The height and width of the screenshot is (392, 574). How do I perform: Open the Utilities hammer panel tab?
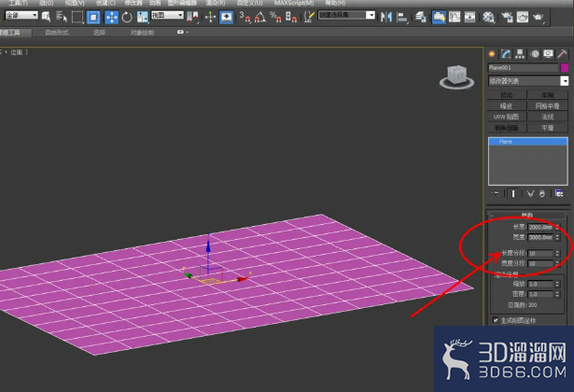[x=562, y=54]
